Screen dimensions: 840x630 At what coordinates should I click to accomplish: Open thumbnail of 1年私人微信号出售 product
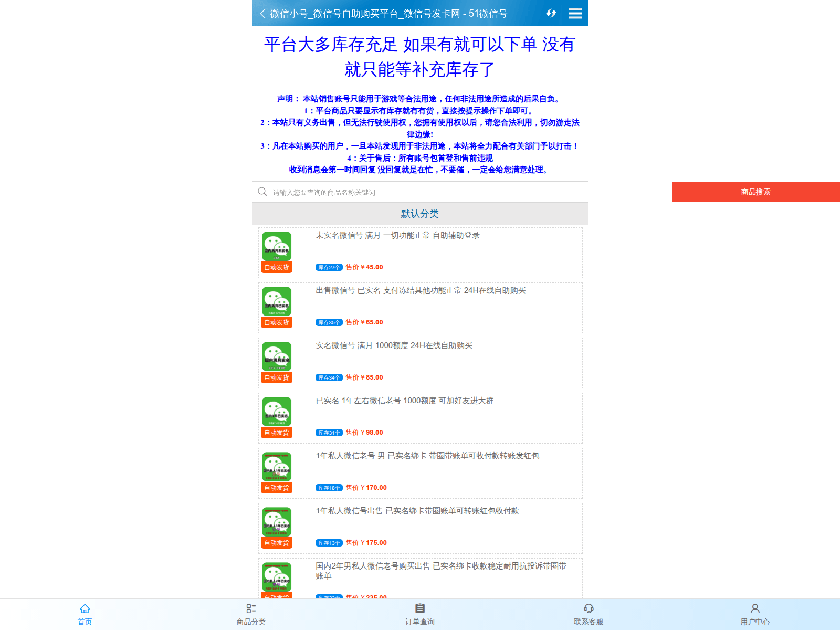277,522
